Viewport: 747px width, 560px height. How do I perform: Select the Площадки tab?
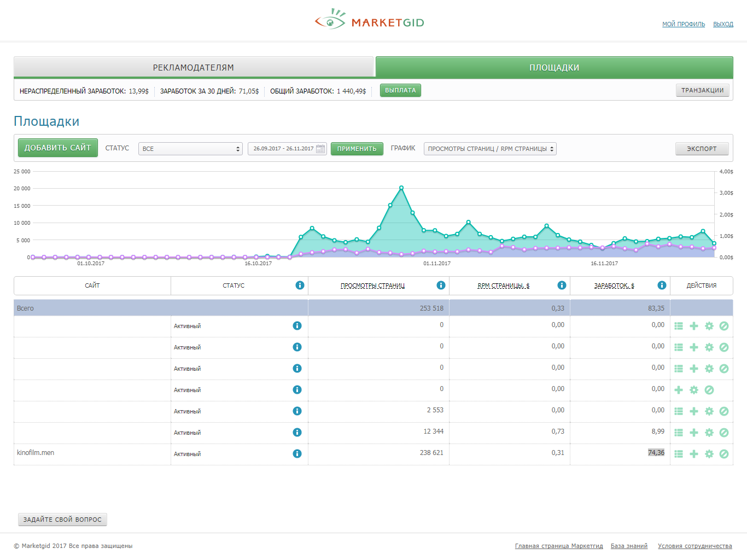click(554, 67)
